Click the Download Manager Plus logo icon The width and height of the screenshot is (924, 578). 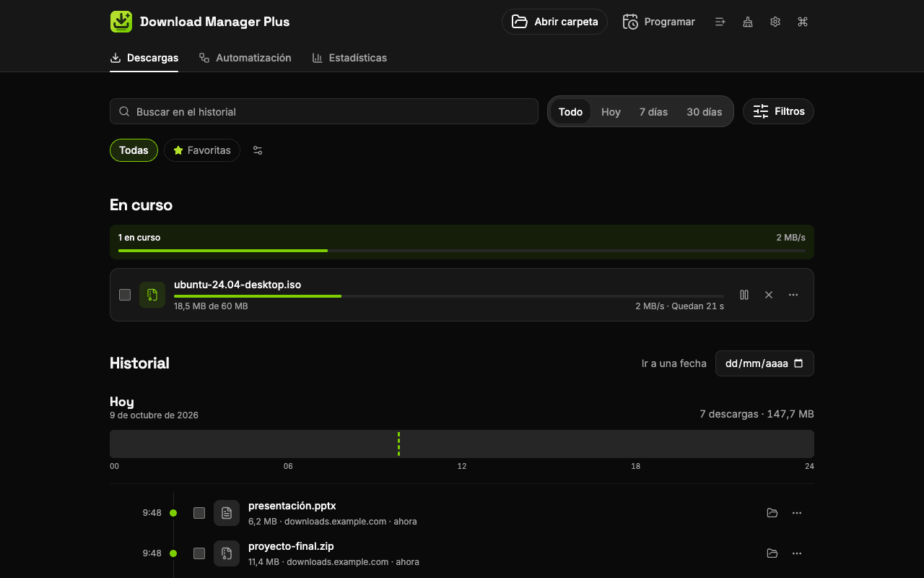(x=121, y=22)
